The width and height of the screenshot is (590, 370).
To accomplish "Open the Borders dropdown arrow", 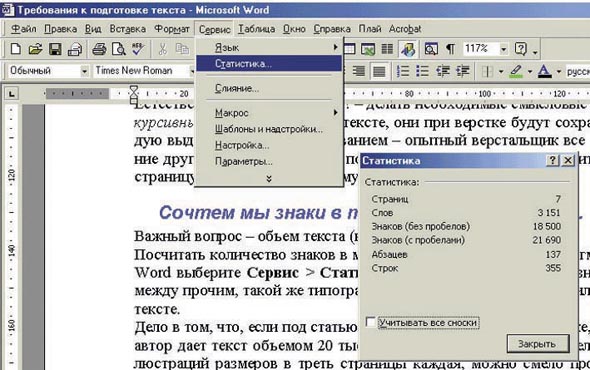I will pyautogui.click(x=501, y=71).
